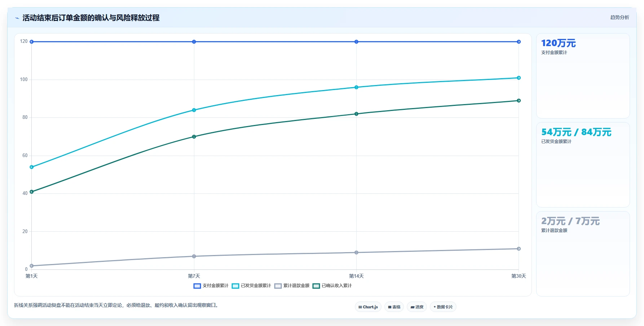The height and width of the screenshot is (326, 644).
Task: Click the 累计退款金额 point at 第7天
Action: click(194, 256)
